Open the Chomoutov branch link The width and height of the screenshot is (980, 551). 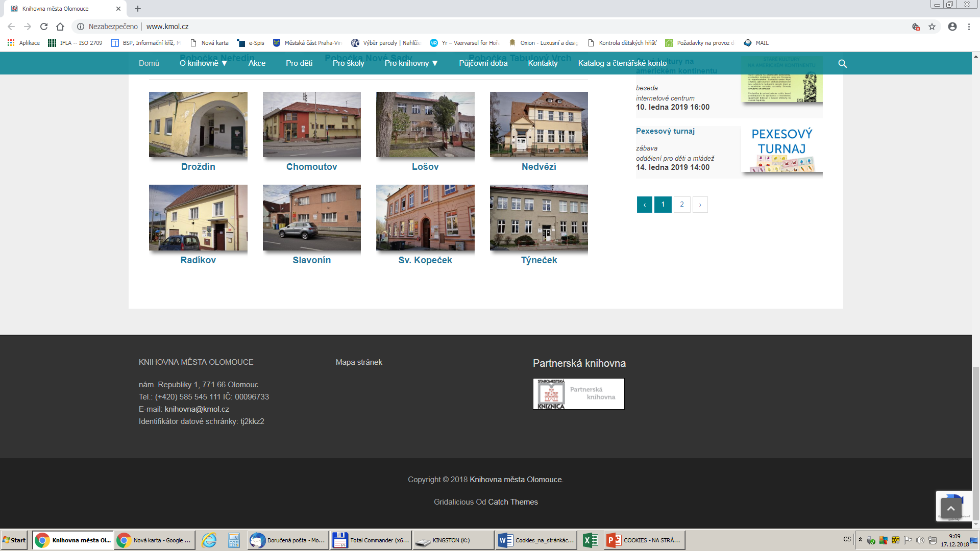(x=311, y=167)
